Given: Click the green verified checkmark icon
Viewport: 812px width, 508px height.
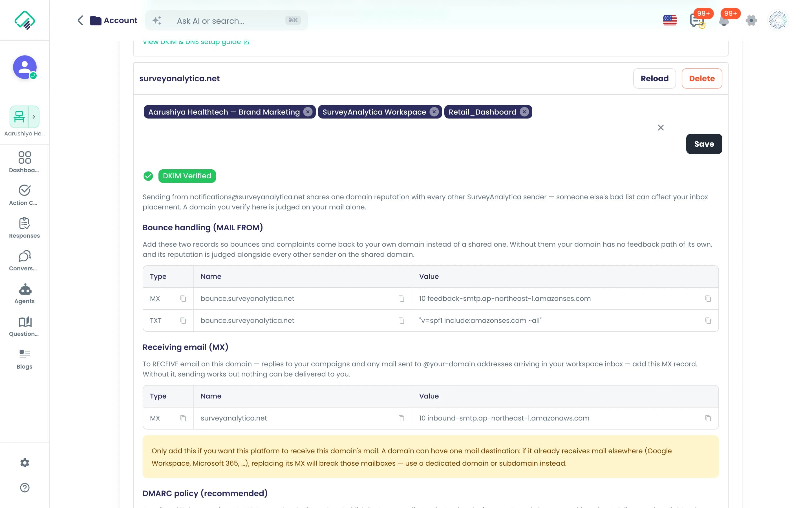Looking at the screenshot, I should pyautogui.click(x=148, y=176).
